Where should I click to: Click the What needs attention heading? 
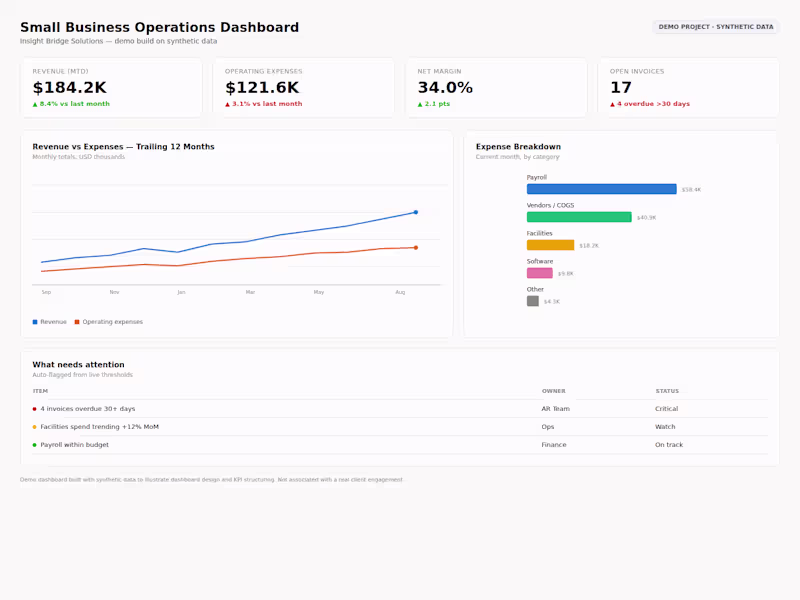click(79, 365)
